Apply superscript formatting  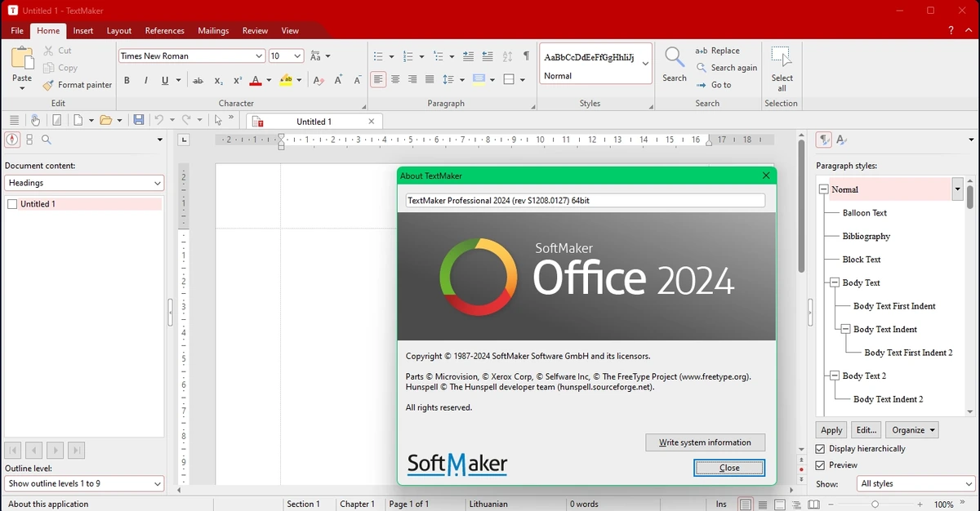(x=238, y=80)
